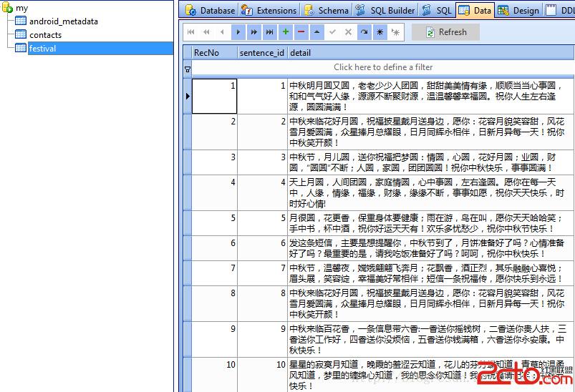The width and height of the screenshot is (575, 392).
Task: Select detail cell beginning 中秋节，月儿圆
Action: coord(431,162)
